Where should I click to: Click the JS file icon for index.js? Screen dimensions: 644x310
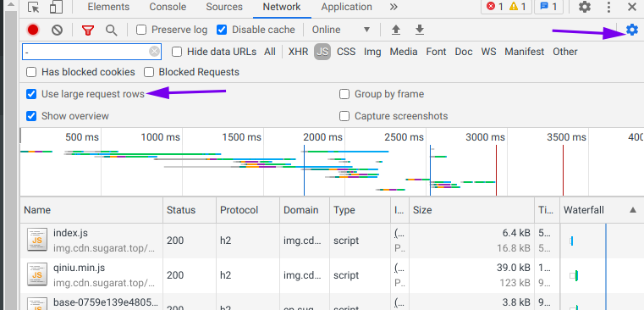point(37,240)
